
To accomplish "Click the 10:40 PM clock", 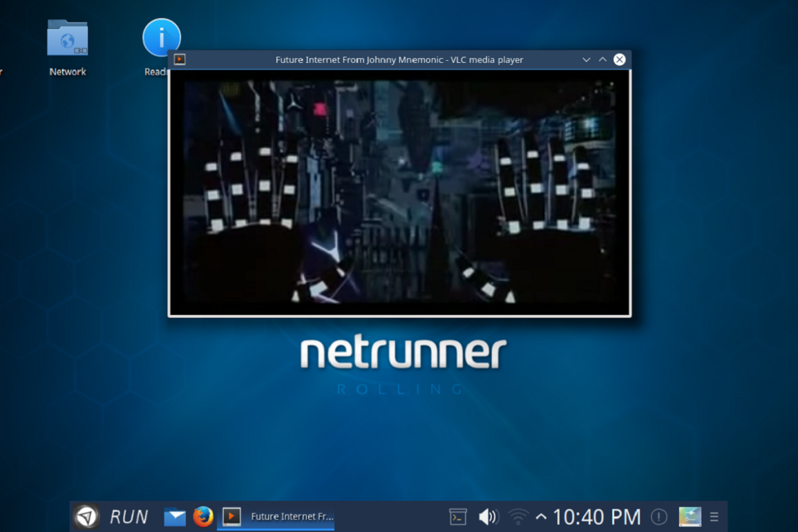I will 596,517.
